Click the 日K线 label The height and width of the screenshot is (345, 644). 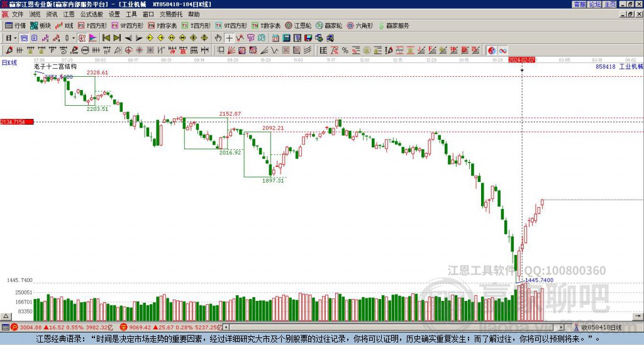point(9,62)
